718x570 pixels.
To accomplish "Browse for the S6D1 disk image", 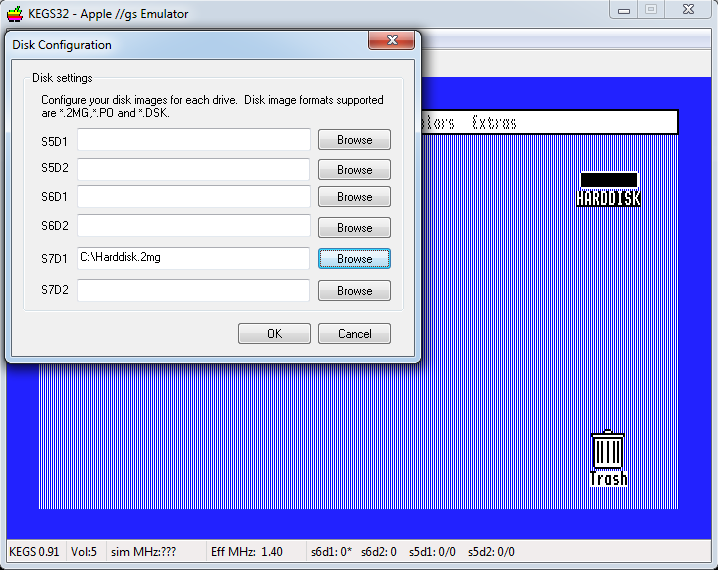I will point(354,197).
